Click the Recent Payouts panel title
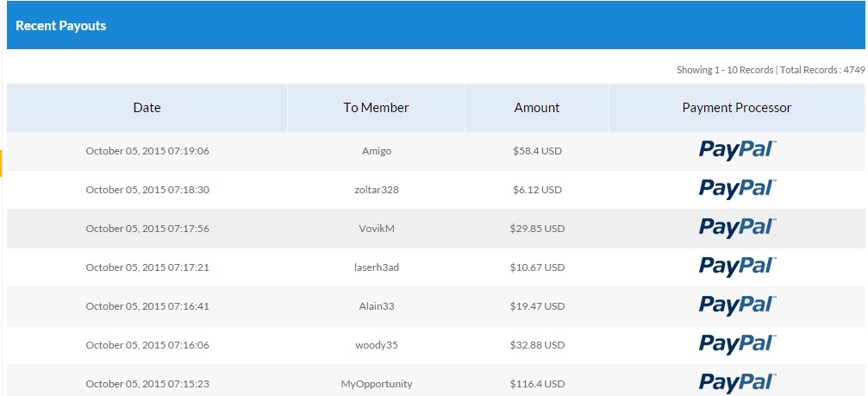 [61, 26]
